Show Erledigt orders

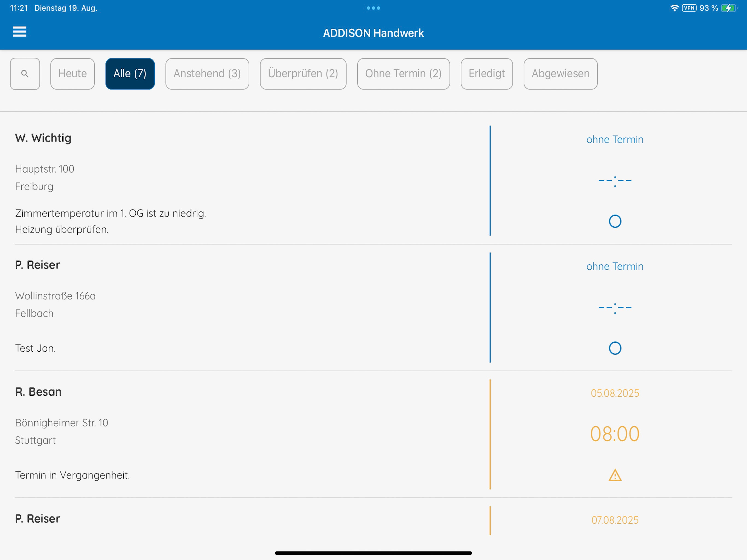(487, 74)
